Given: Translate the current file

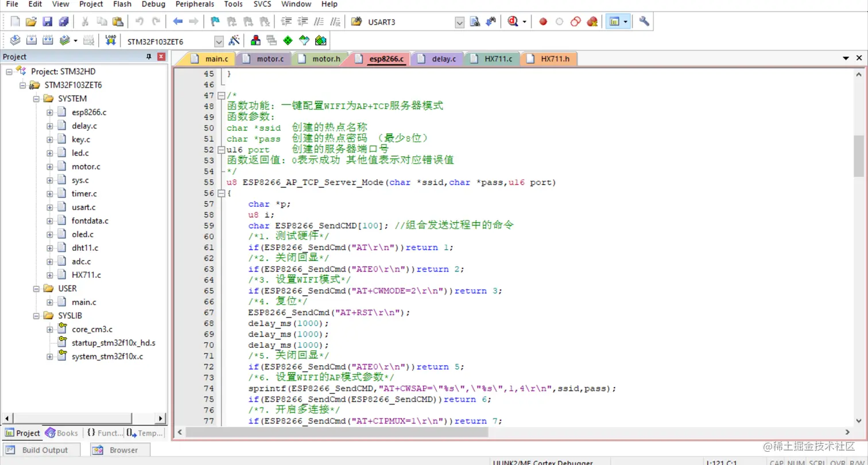Looking at the screenshot, I should point(15,41).
